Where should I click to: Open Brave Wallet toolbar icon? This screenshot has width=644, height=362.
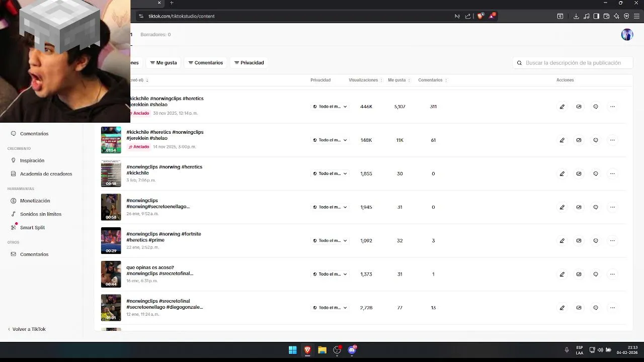606,16
